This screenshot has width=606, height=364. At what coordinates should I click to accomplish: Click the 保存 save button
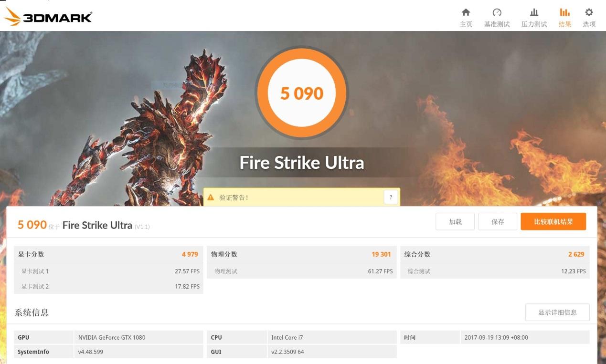[498, 221]
